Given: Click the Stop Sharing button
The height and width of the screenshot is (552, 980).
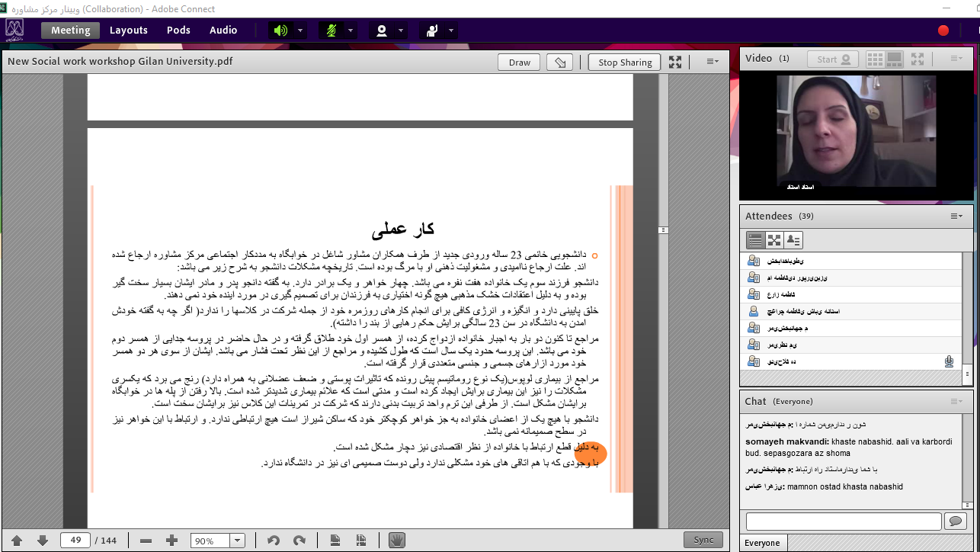Looking at the screenshot, I should coord(625,63).
